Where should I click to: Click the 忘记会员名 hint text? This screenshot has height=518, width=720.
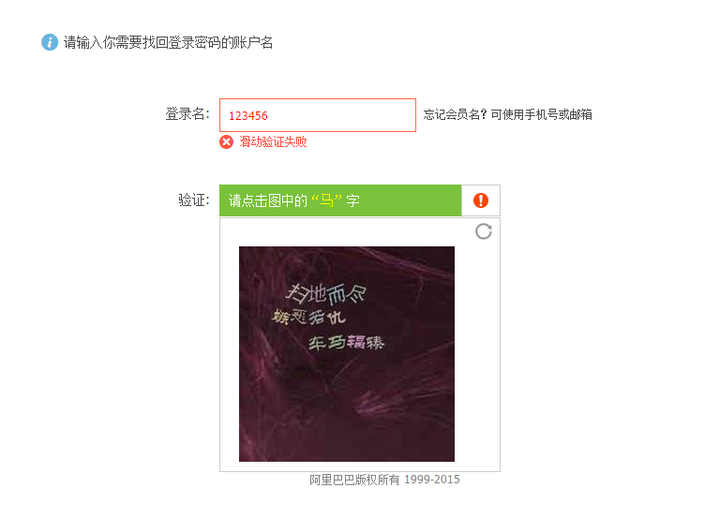coord(507,114)
